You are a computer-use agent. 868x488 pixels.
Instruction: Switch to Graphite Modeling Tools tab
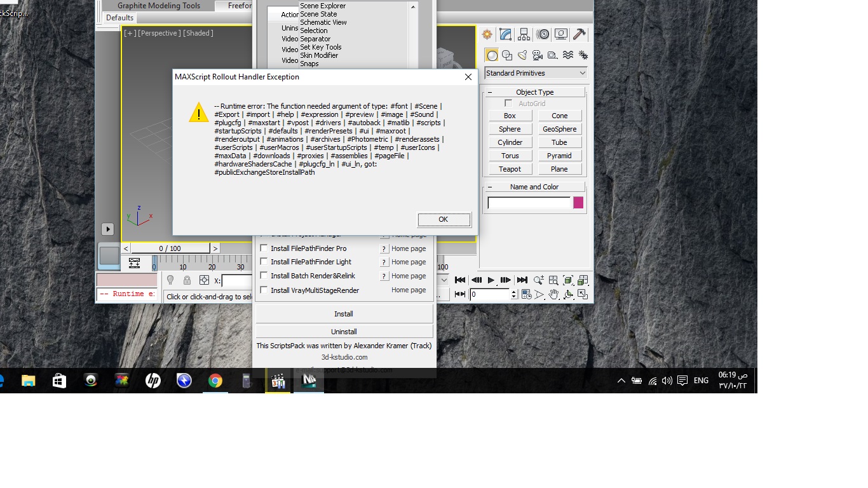pyautogui.click(x=159, y=6)
